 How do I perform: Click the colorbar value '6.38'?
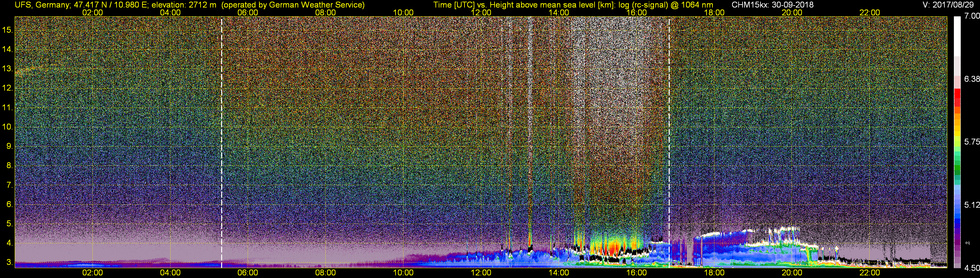click(972, 79)
